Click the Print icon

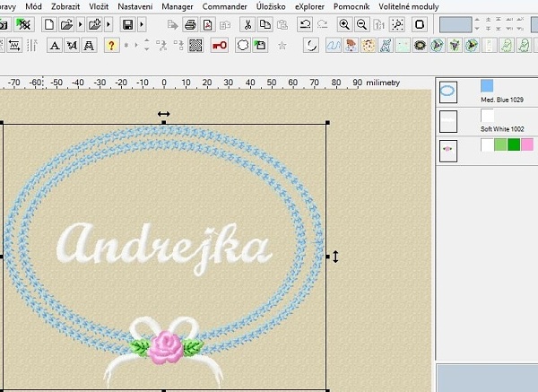coord(190,25)
